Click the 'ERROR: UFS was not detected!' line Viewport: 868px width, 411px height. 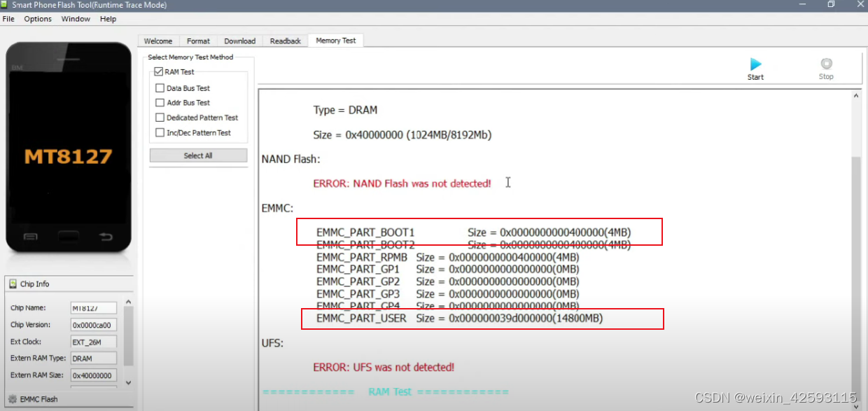tap(384, 367)
